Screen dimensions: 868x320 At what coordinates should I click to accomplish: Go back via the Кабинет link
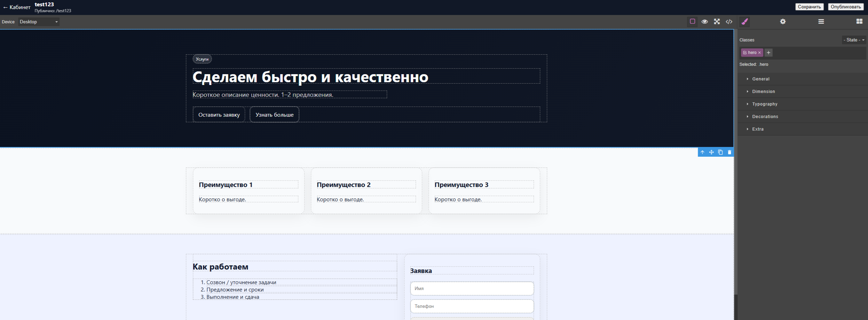click(16, 7)
